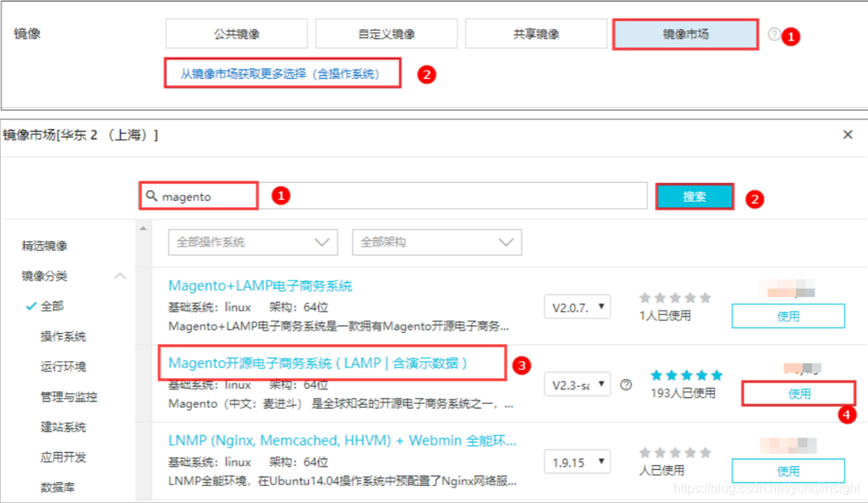Click the 搜索 button
The height and width of the screenshot is (503, 868).
pyautogui.click(x=695, y=197)
